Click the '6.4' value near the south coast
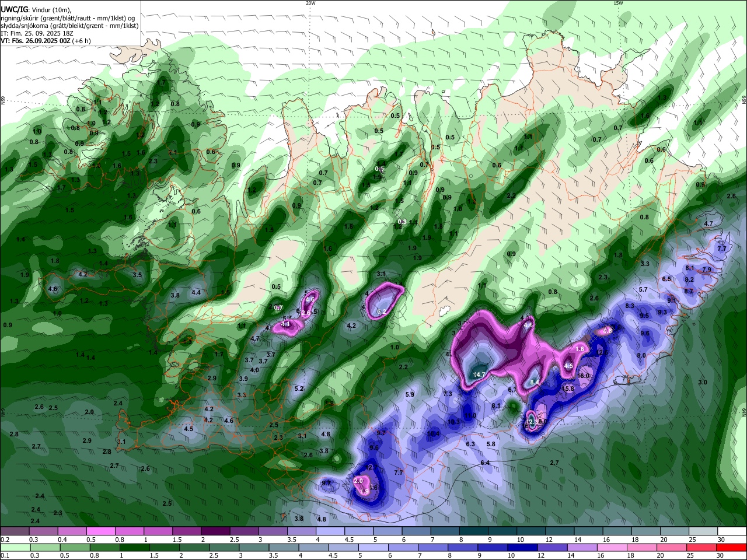The width and height of the screenshot is (747, 560). coord(485,463)
